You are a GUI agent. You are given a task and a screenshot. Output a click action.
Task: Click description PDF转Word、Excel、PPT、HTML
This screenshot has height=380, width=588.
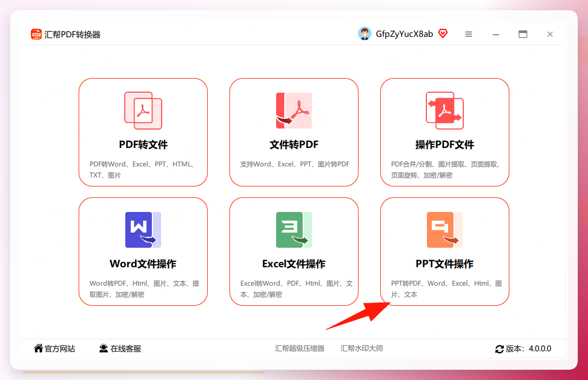[142, 169]
